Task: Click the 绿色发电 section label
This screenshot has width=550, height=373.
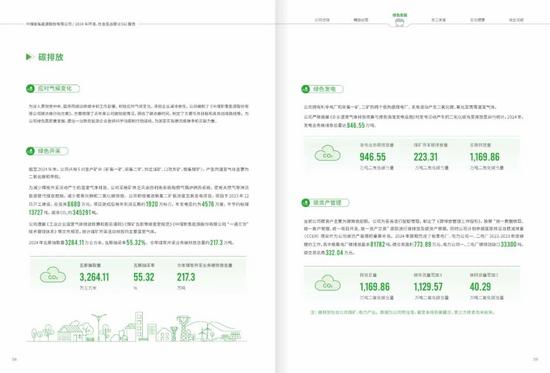Action: (x=324, y=89)
